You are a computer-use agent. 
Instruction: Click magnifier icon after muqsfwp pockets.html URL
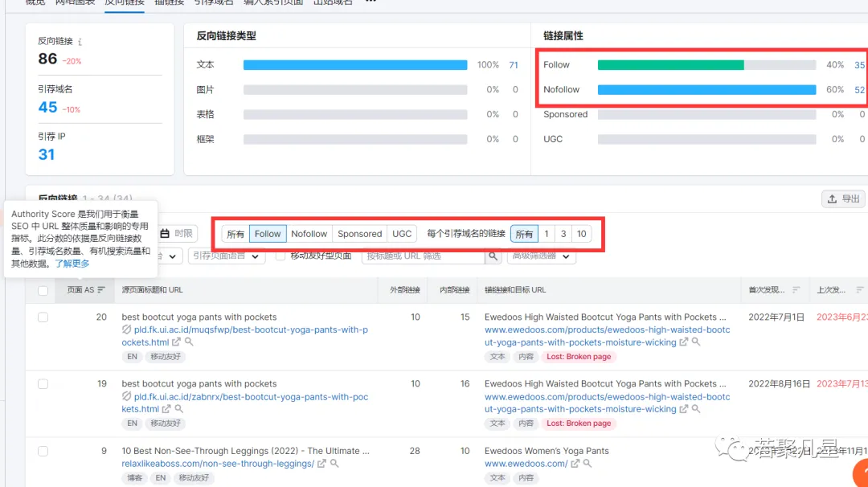189,342
